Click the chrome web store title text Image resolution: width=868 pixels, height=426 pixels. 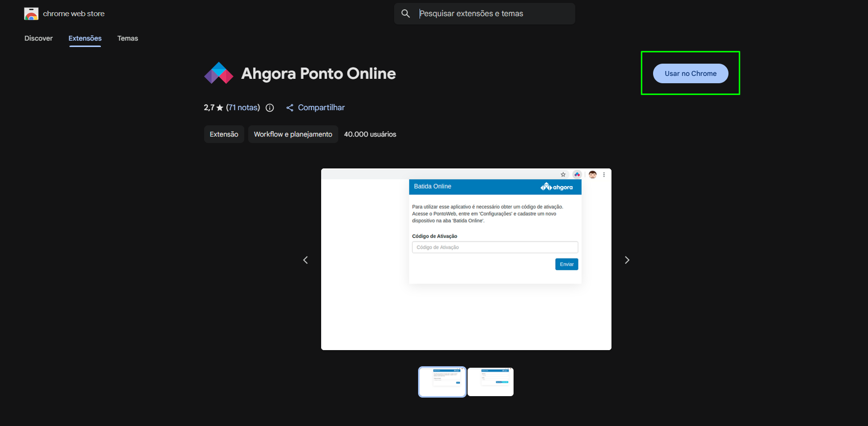[74, 14]
